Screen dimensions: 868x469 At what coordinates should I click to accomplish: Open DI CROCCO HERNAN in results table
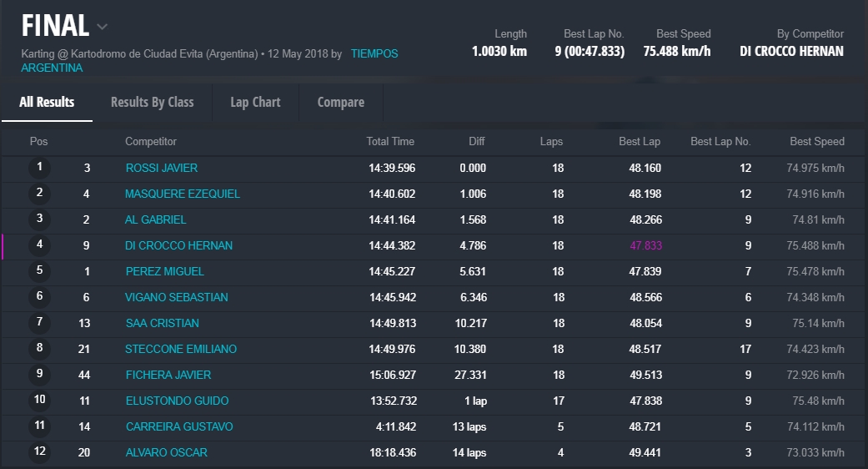pyautogui.click(x=179, y=245)
